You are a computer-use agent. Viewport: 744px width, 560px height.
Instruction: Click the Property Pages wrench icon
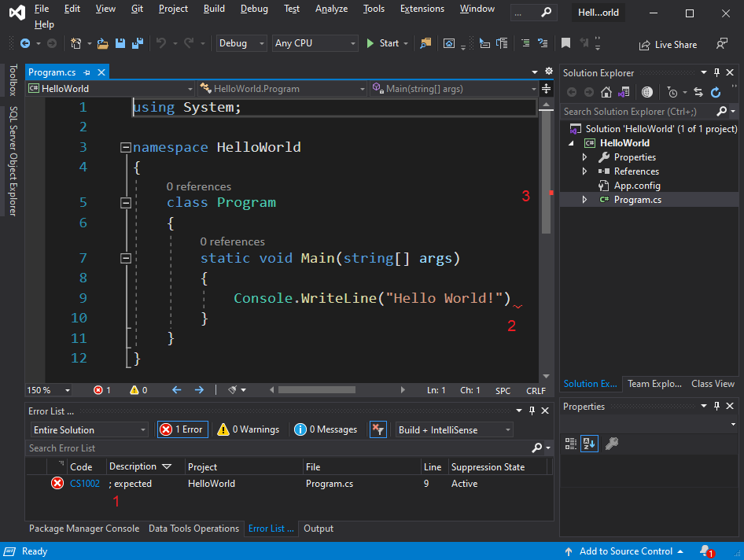[611, 444]
